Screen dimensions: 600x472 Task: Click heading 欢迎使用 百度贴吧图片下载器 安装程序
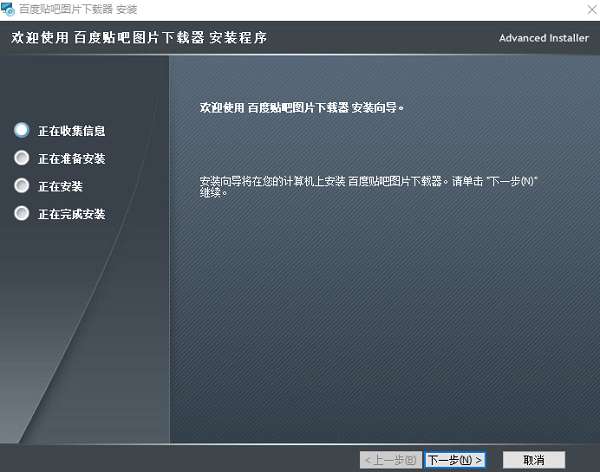pyautogui.click(x=139, y=38)
